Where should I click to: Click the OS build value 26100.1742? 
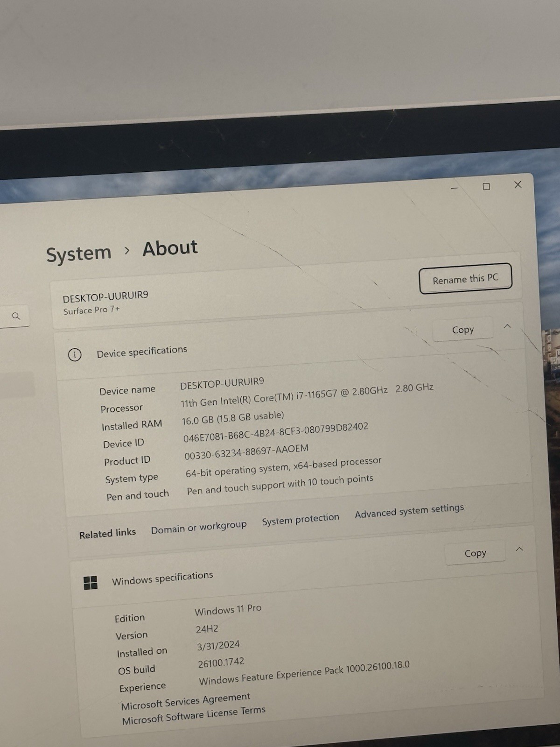click(x=221, y=663)
